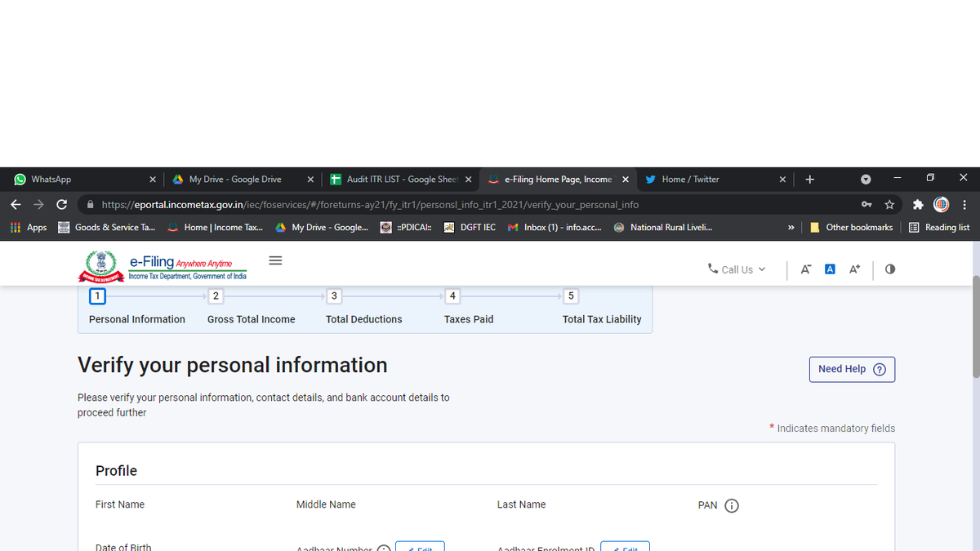Image resolution: width=980 pixels, height=551 pixels.
Task: Open the tab search dropdown arrow
Action: tap(866, 180)
